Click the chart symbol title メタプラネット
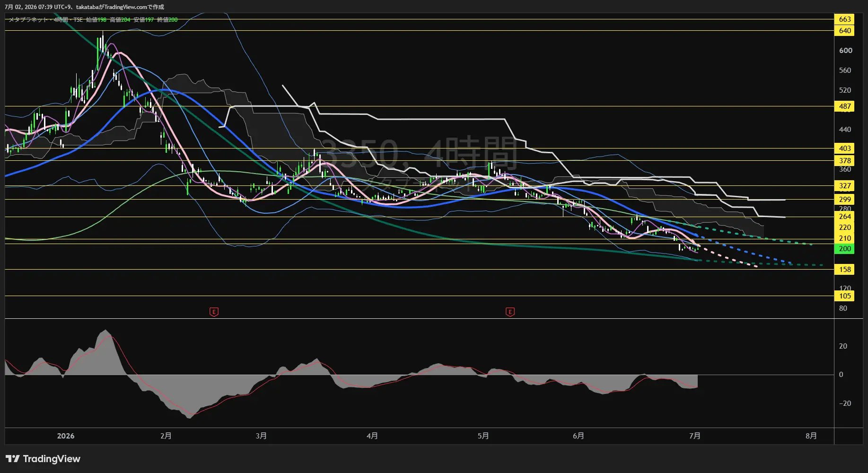The height and width of the screenshot is (473, 868). (28, 20)
